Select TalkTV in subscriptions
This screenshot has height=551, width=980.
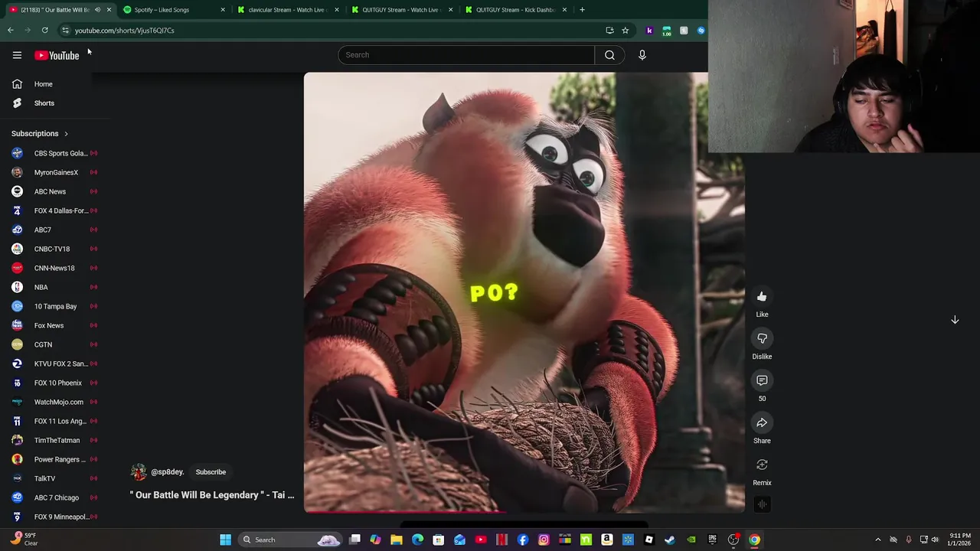(54, 478)
